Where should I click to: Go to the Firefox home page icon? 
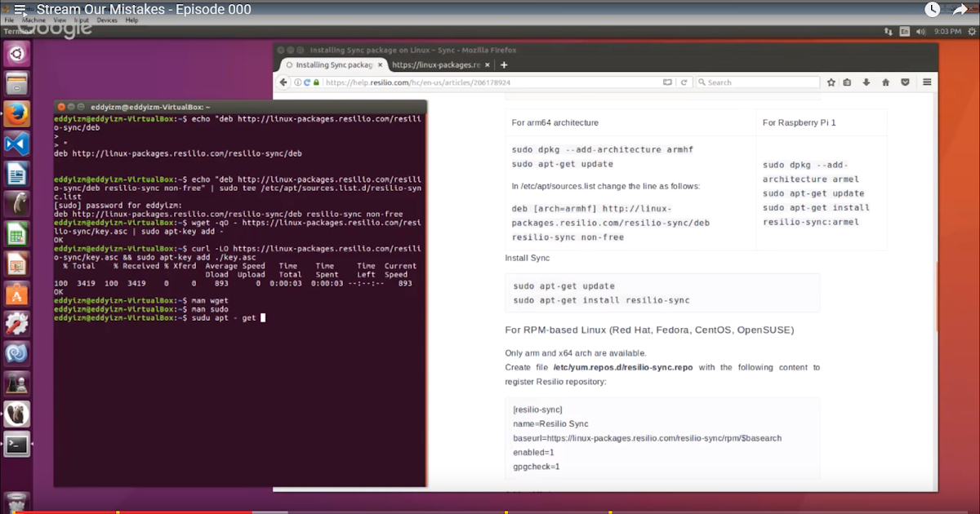(885, 82)
